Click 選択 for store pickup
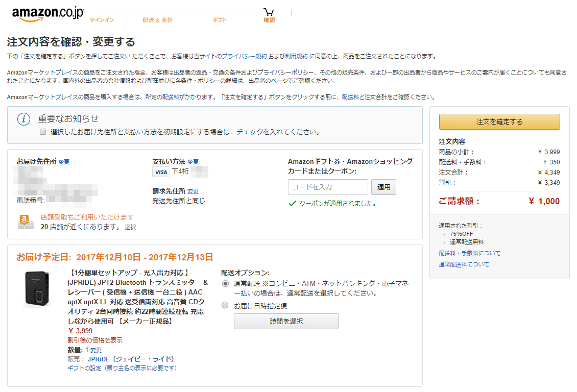The image size is (577, 392). pos(130,227)
